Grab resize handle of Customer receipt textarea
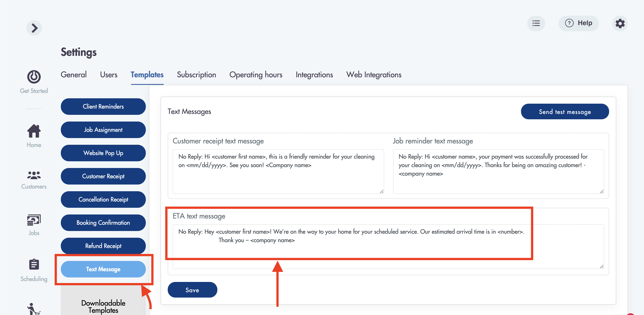644x315 pixels. [381, 191]
